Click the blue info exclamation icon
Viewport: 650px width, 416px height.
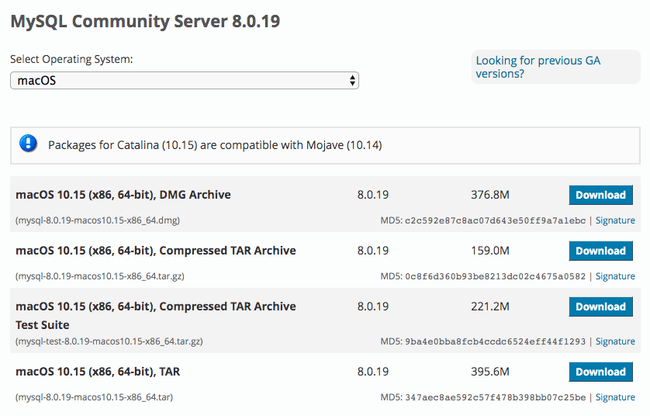tap(29, 145)
